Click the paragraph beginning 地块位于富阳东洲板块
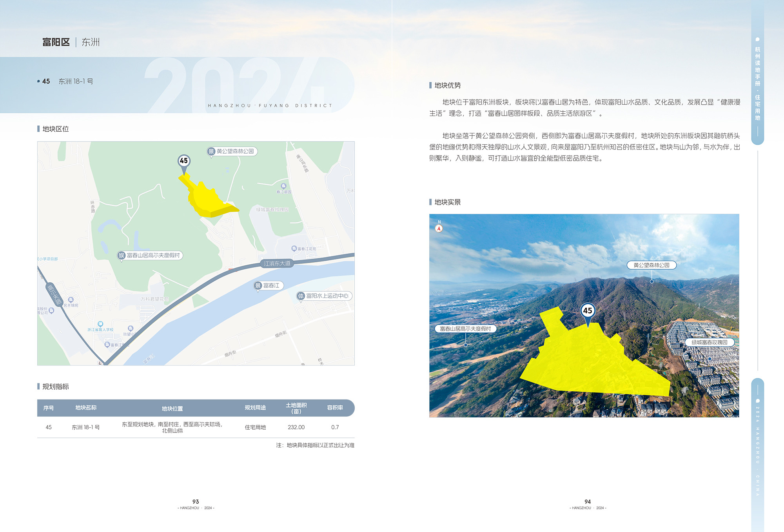This screenshot has width=784, height=532. pyautogui.click(x=584, y=108)
